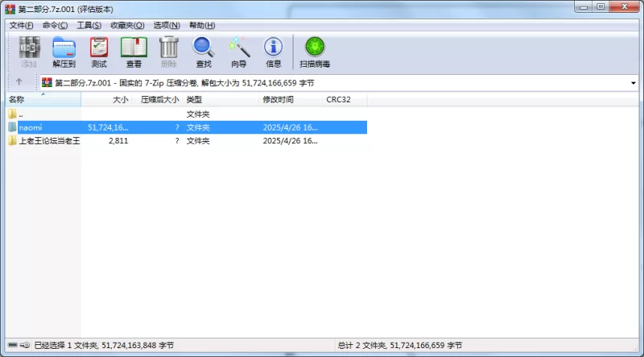Click the key icon in status bar

pyautogui.click(x=25, y=345)
